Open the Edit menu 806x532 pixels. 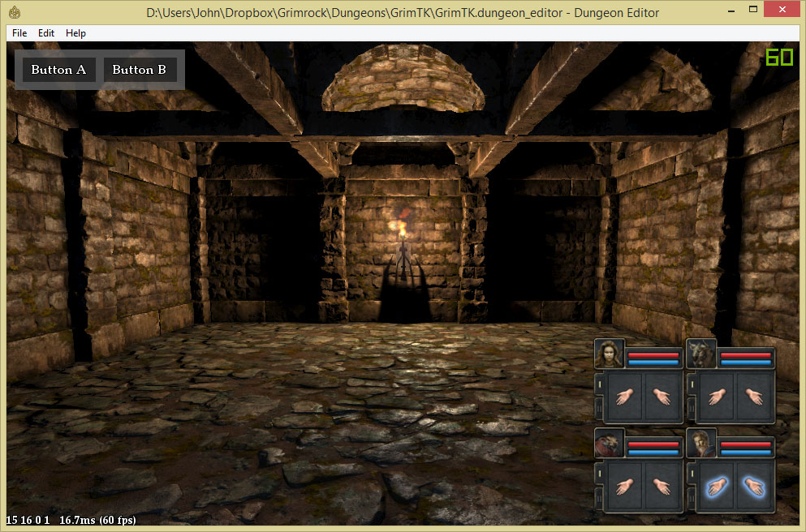pyautogui.click(x=45, y=33)
